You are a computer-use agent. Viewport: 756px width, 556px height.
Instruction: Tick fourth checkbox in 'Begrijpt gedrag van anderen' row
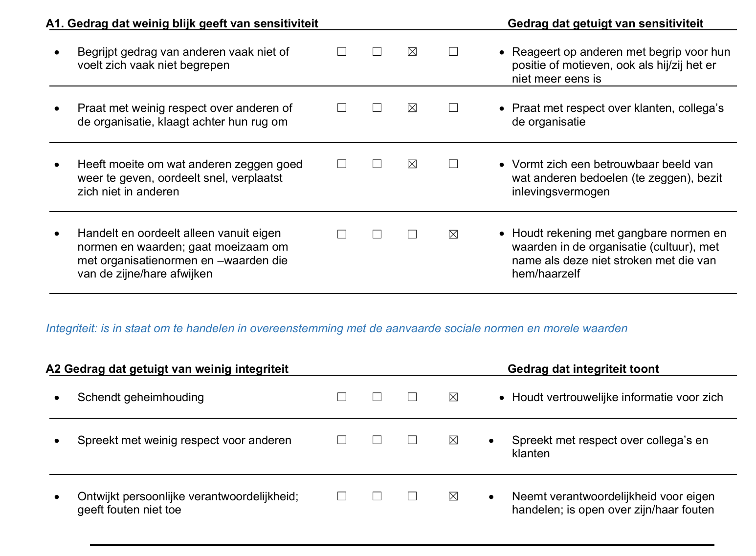(x=453, y=51)
